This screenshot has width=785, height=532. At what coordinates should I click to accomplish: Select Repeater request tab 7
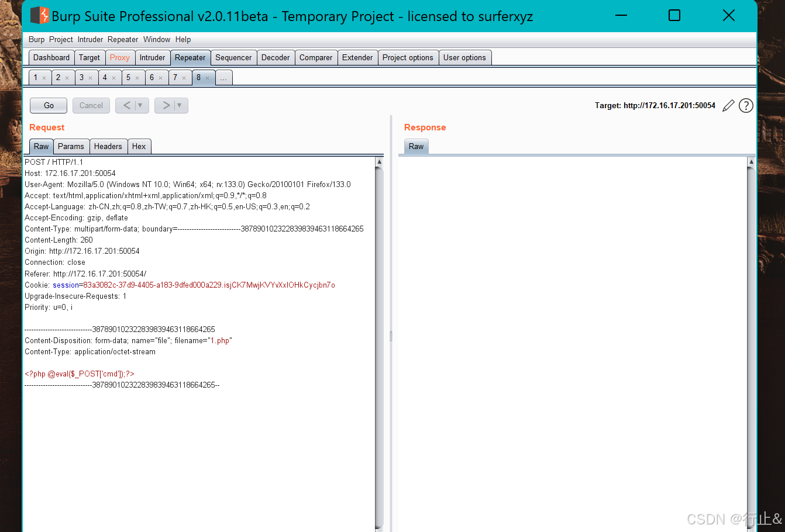tap(175, 78)
